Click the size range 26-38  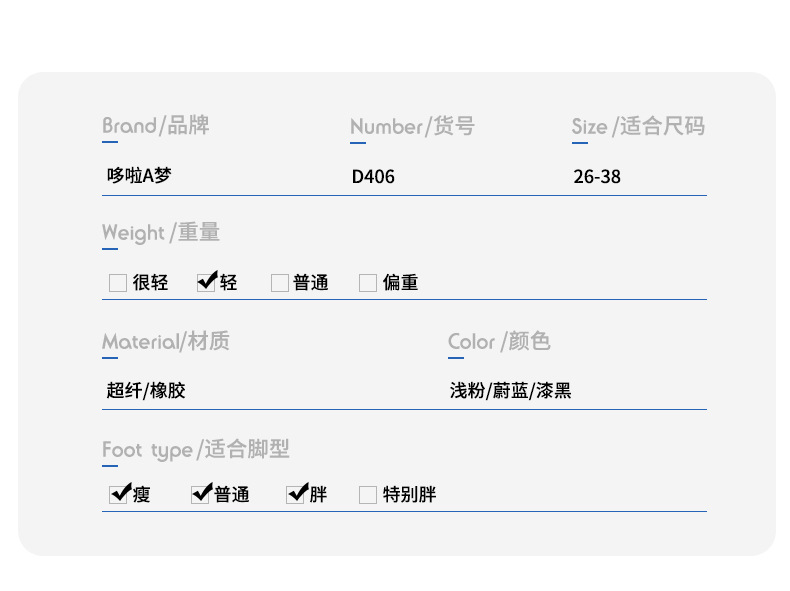[x=597, y=177]
